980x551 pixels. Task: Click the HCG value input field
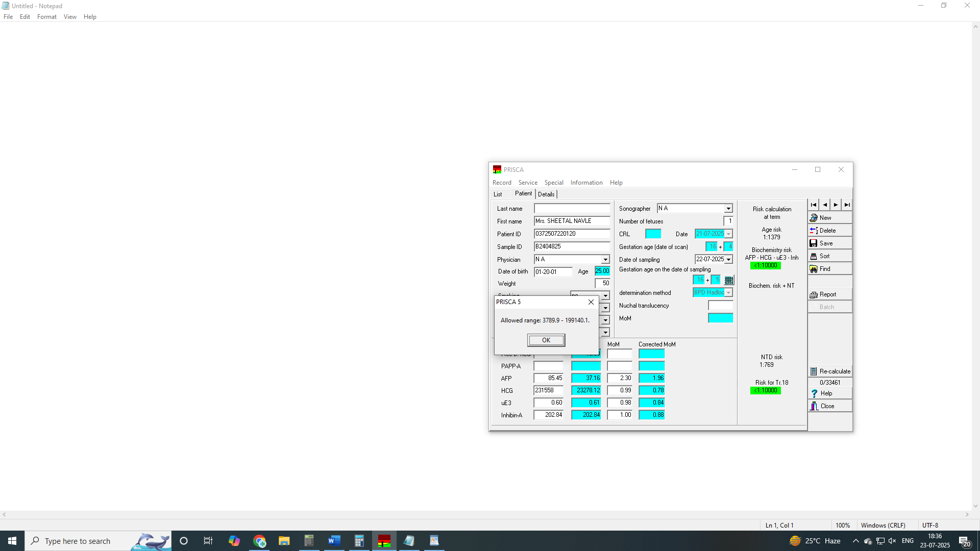pyautogui.click(x=548, y=390)
